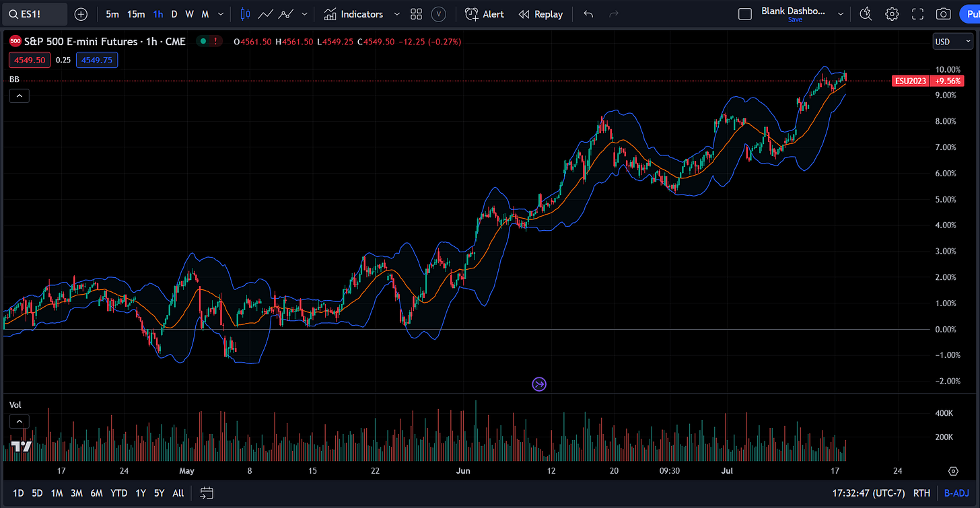Select the D daily timeframe
The width and height of the screenshot is (980, 508).
pos(174,14)
